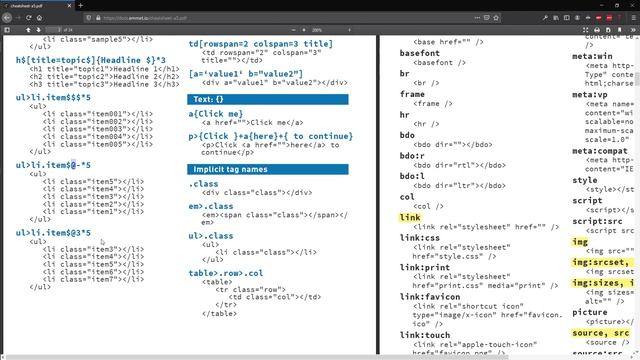This screenshot has width=640, height=360.
Task: Go back to the previous page in Firefox
Action: click(x=7, y=18)
